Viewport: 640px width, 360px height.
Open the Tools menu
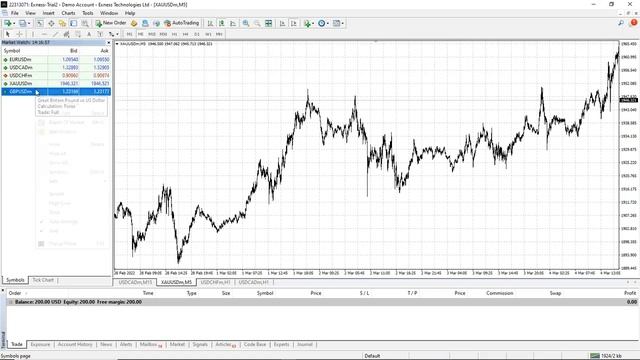click(88, 13)
